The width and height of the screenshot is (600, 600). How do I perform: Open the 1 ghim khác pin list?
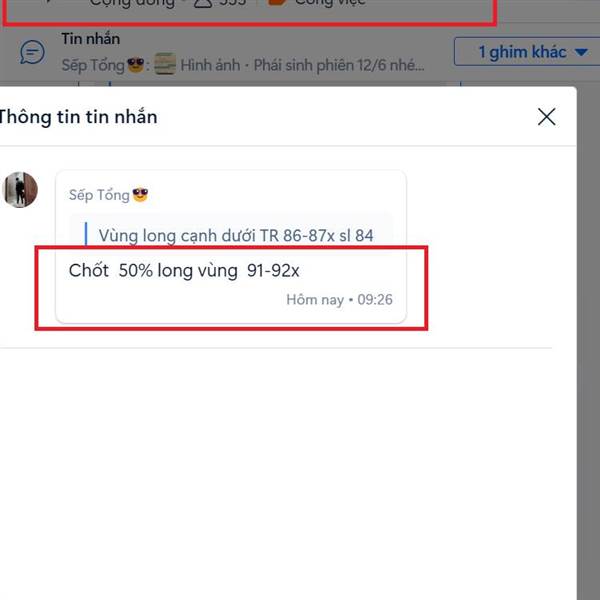pos(527,52)
